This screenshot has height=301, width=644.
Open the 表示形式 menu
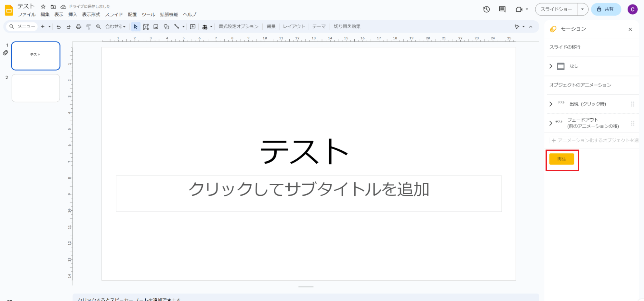click(91, 15)
